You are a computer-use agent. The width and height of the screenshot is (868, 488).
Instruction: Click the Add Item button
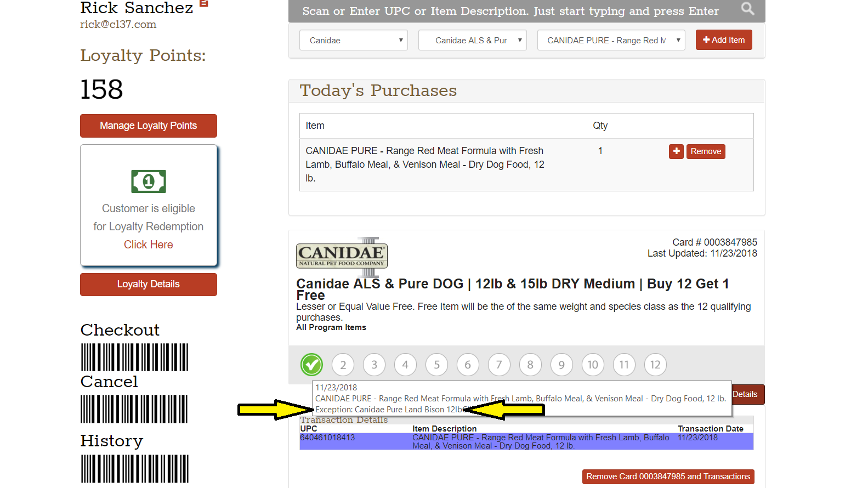724,40
